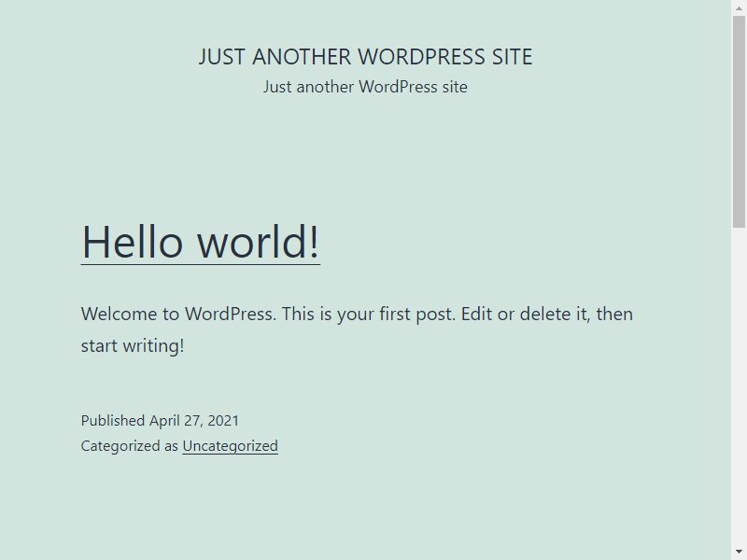747x560 pixels.
Task: Click the 'Categorized as' label text
Action: click(x=130, y=446)
